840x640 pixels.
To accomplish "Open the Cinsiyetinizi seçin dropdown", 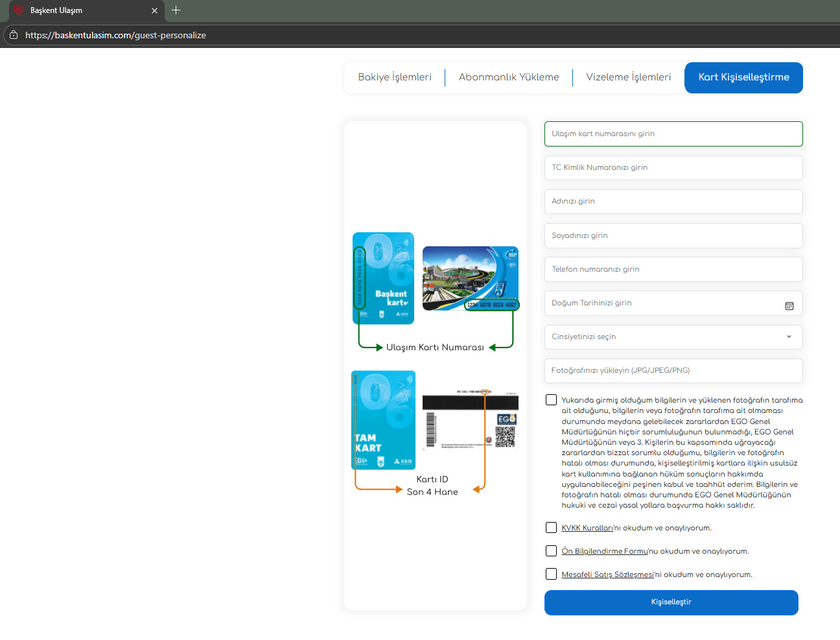I will tap(673, 337).
